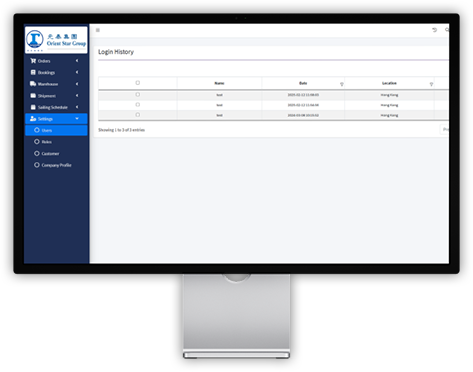This screenshot has height=372, width=473.
Task: Click the Settings user-gear icon
Action: (x=33, y=119)
